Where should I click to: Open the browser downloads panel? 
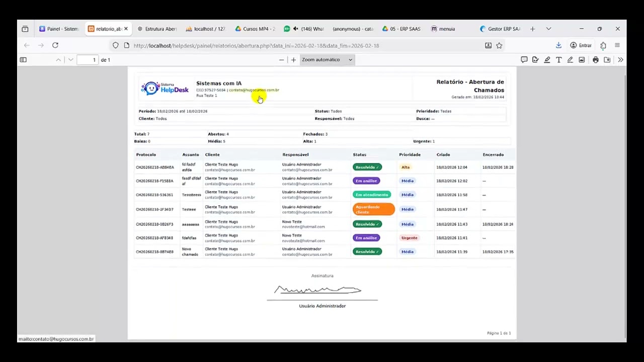tap(558, 45)
